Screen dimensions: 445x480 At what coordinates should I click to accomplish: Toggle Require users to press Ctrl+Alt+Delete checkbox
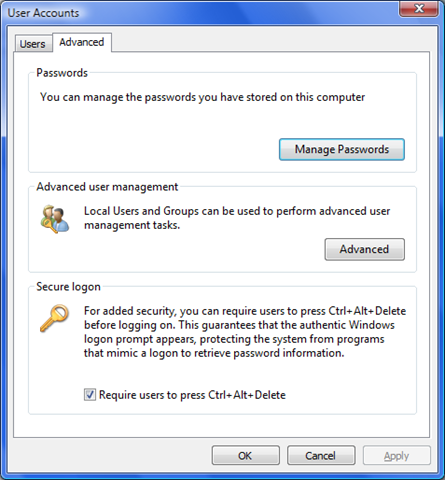click(x=90, y=395)
